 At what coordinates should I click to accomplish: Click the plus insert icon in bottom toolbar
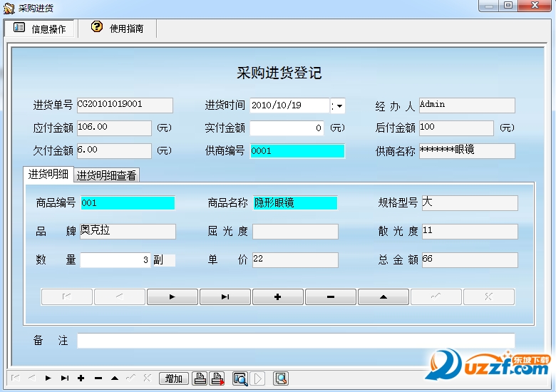[x=81, y=378]
